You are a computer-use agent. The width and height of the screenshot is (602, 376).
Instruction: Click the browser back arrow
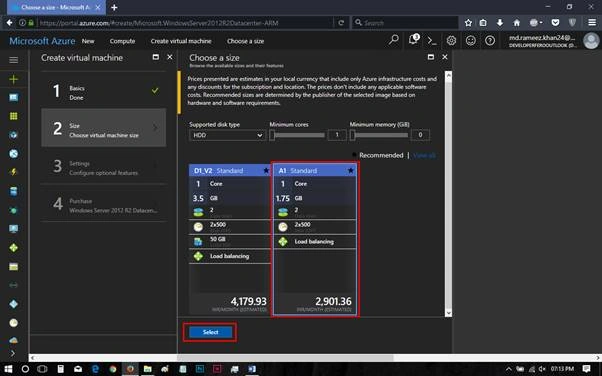click(x=9, y=23)
